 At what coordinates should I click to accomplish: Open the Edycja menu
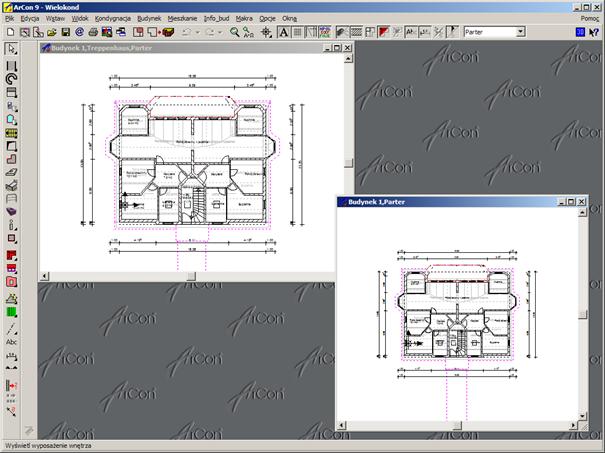tap(30, 18)
